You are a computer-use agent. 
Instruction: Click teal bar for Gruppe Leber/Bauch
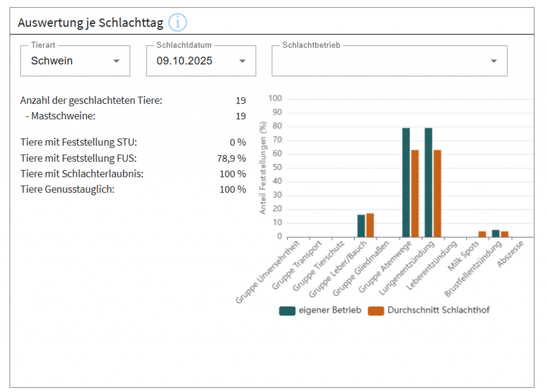tap(361, 226)
